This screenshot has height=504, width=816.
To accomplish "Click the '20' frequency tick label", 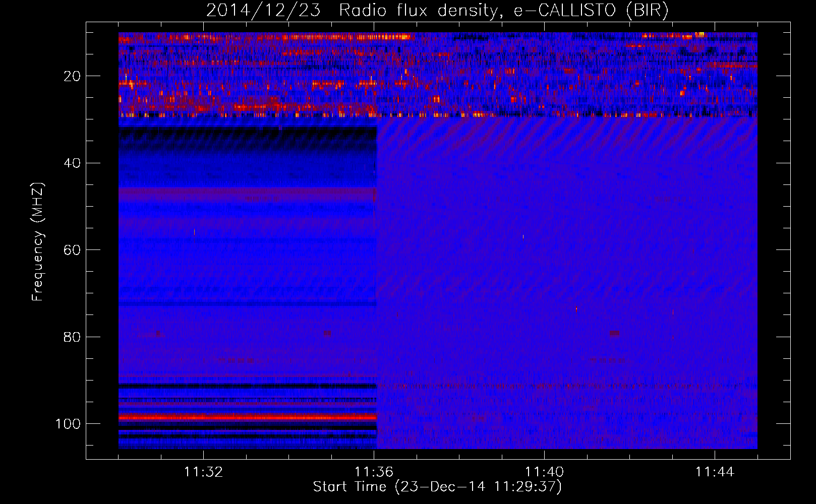I will tap(73, 76).
